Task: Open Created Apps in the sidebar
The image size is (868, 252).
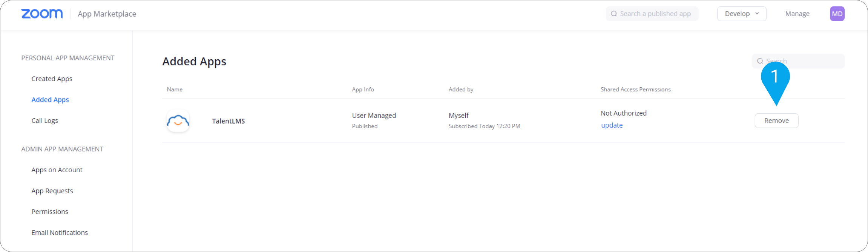Action: tap(52, 79)
